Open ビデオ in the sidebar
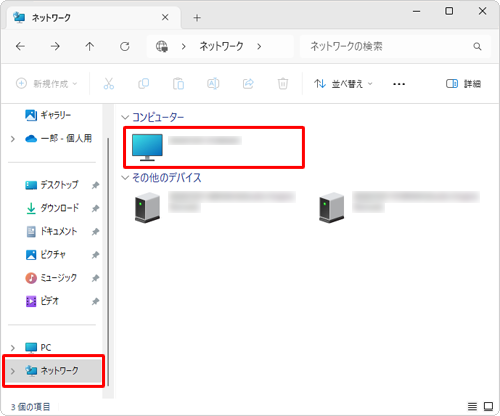The height and width of the screenshot is (416, 500). (x=42, y=301)
